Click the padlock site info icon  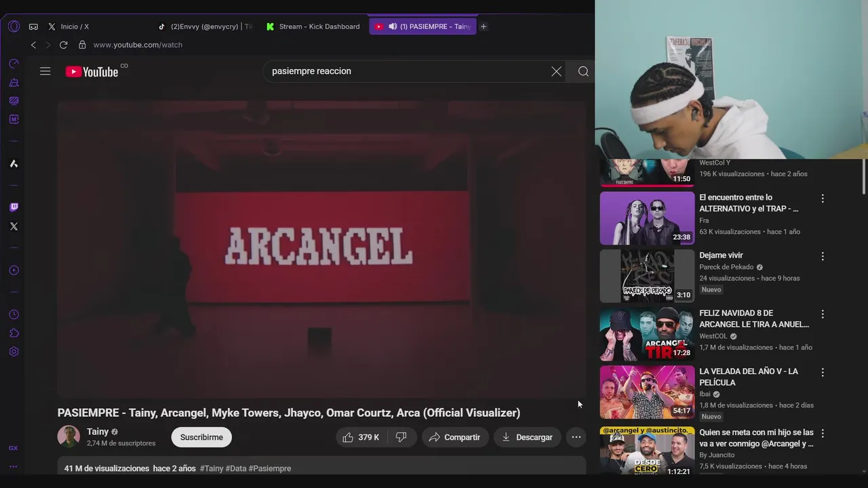pyautogui.click(x=82, y=45)
